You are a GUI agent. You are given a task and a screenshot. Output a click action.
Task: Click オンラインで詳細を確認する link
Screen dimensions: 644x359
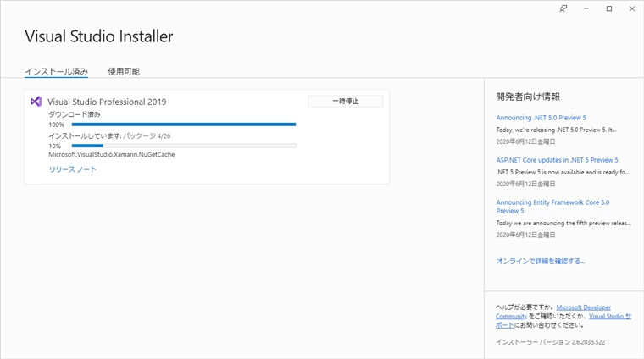pos(540,261)
